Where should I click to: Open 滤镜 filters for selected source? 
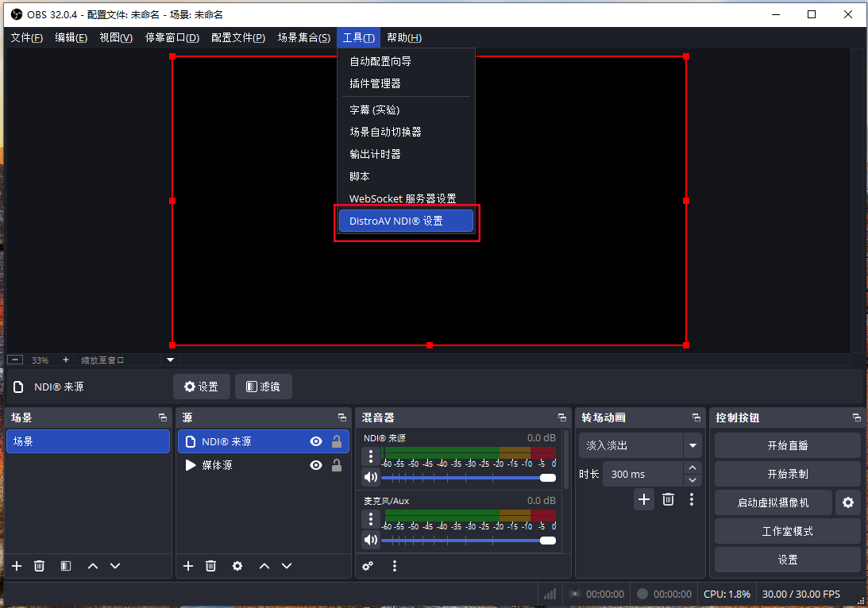coord(264,387)
